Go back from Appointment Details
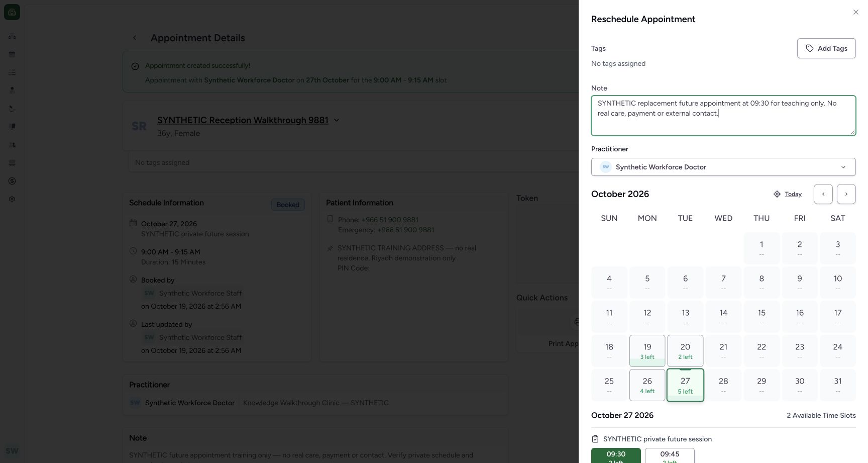 135,38
